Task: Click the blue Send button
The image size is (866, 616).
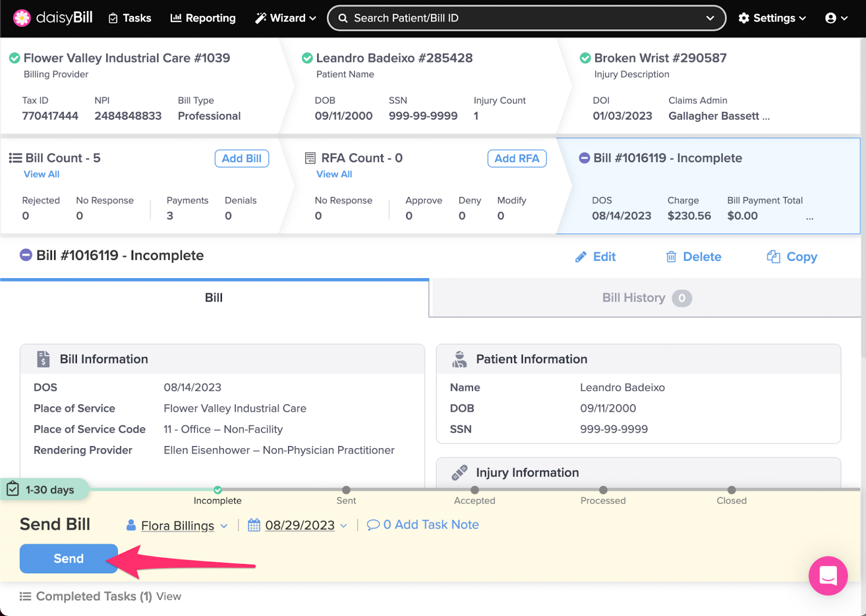Action: [x=69, y=559]
